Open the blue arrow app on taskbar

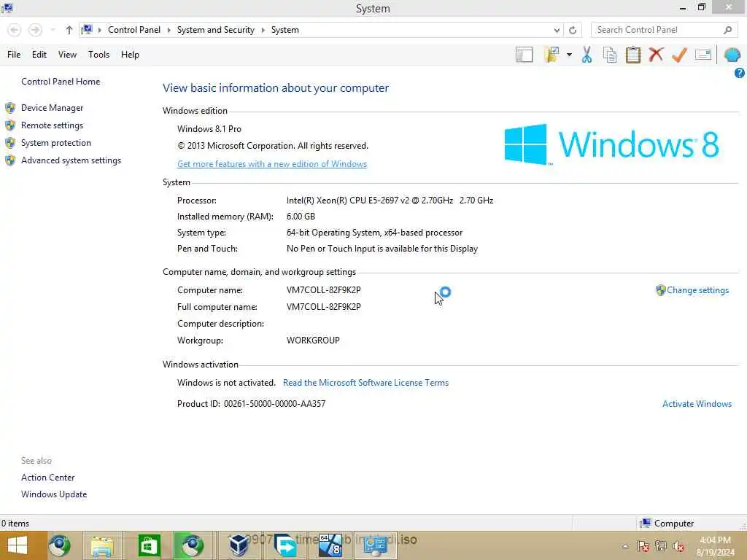pos(285,545)
